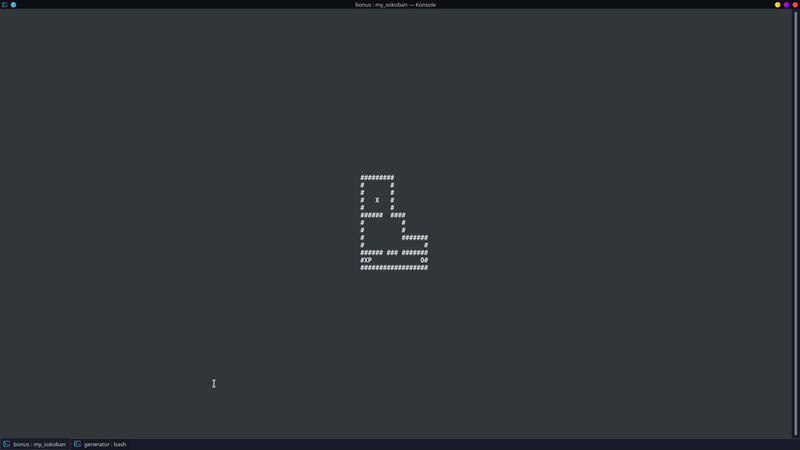Click the O goal spot in the bottom corridor
This screenshot has height=450, width=800.
point(422,260)
